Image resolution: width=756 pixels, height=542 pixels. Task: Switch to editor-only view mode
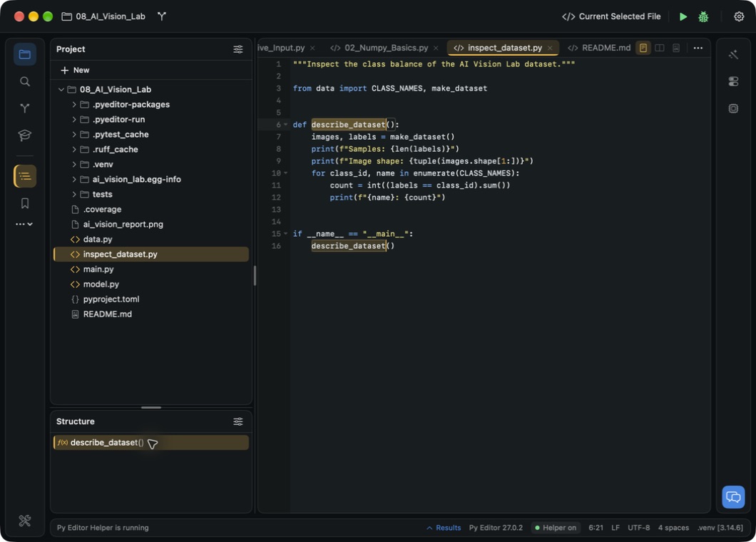click(x=643, y=48)
